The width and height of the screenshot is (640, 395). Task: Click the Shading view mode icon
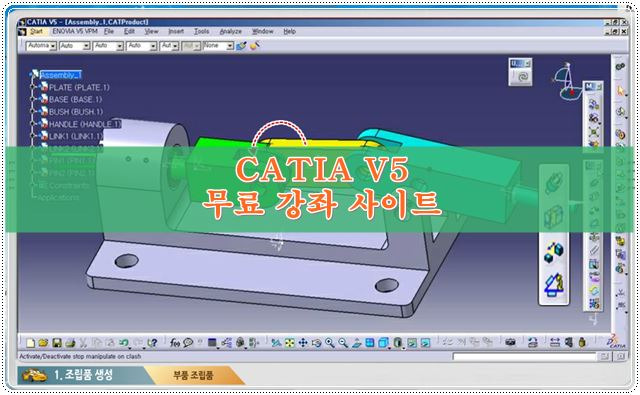(398, 343)
